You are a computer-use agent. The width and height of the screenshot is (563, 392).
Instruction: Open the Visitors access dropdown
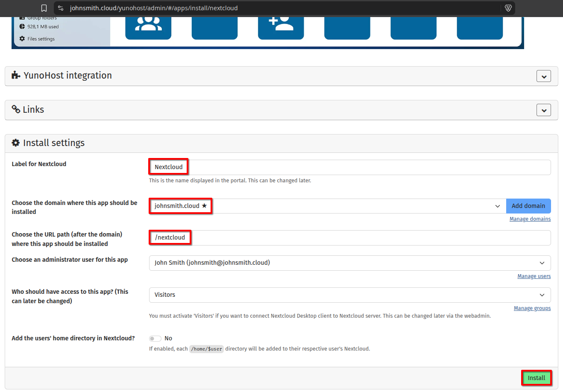(350, 295)
